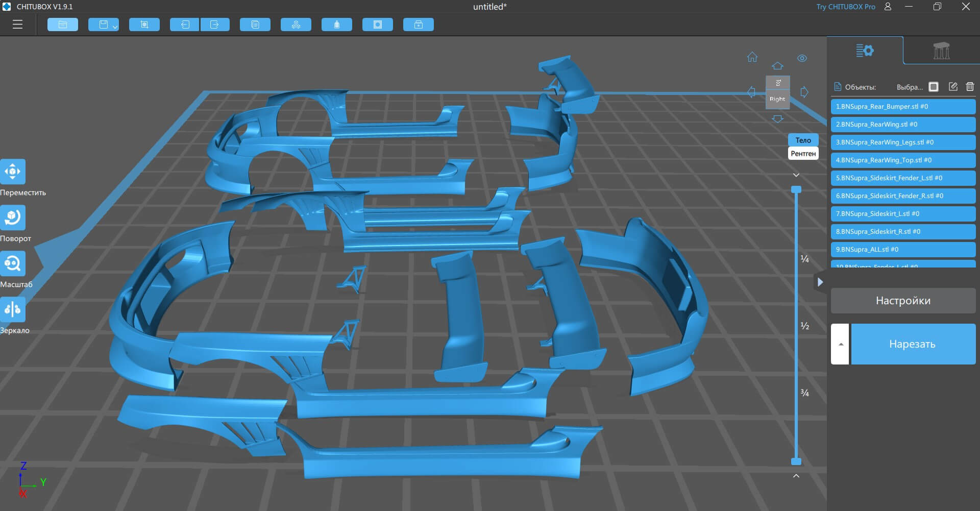
Task: Collapse the right side panel arrow
Action: 820,282
